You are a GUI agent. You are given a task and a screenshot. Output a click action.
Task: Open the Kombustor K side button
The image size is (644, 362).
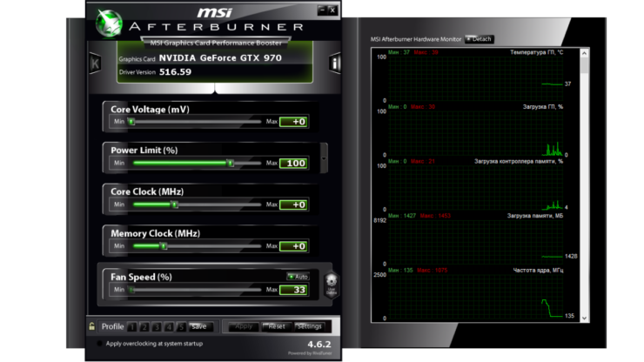(95, 64)
